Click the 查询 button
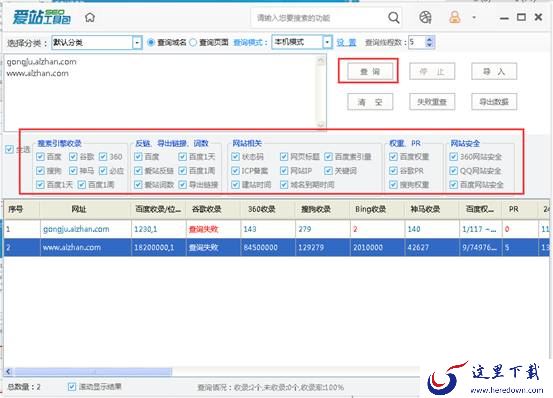553x398 pixels. tap(370, 72)
